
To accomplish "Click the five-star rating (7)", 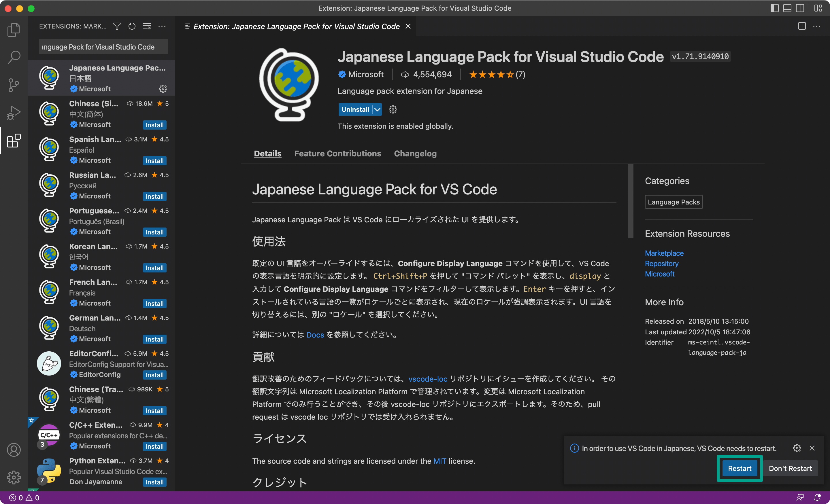I will pos(497,74).
